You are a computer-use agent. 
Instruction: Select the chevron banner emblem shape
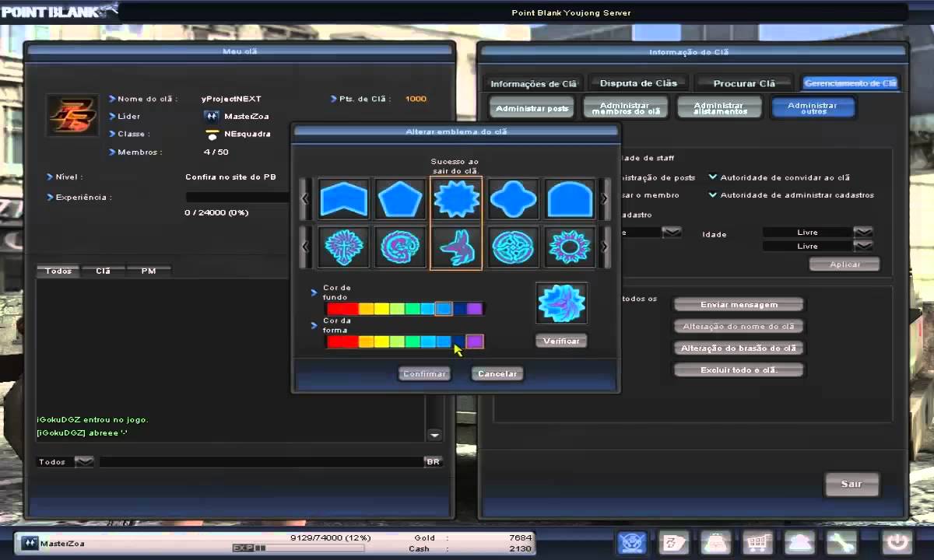(x=343, y=200)
